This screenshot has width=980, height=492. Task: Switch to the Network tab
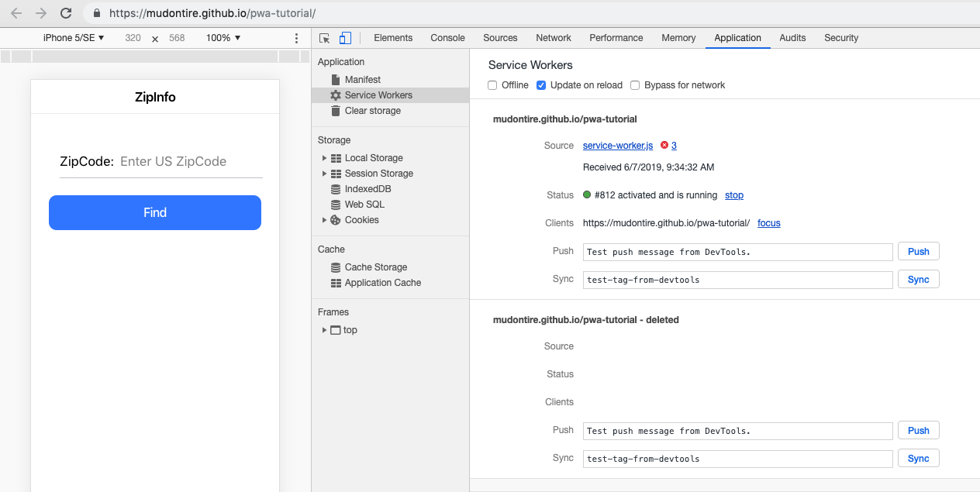tap(554, 38)
